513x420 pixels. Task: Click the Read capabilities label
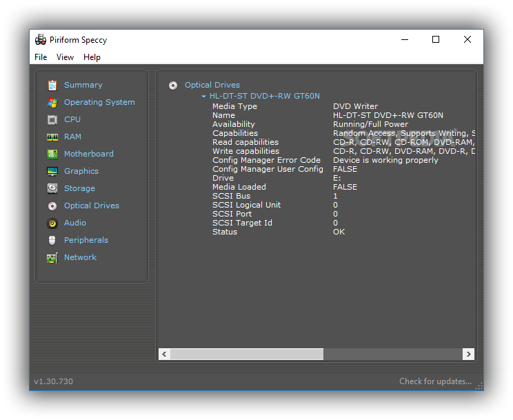point(245,142)
